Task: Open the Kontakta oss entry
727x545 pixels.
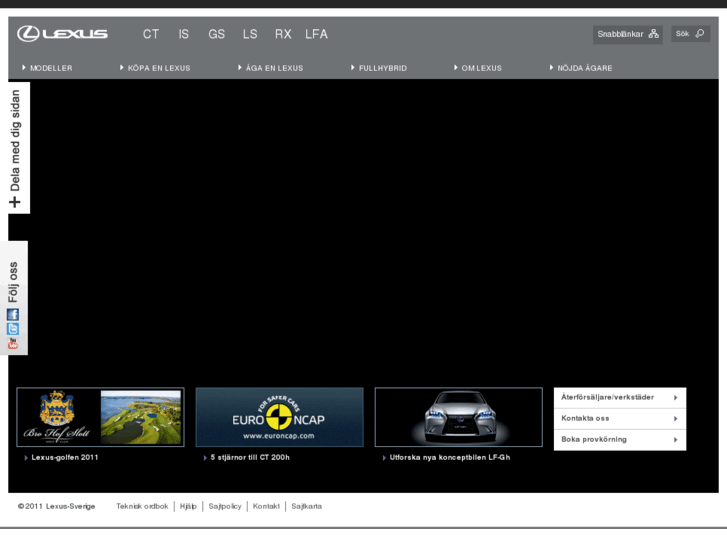Action: point(620,419)
